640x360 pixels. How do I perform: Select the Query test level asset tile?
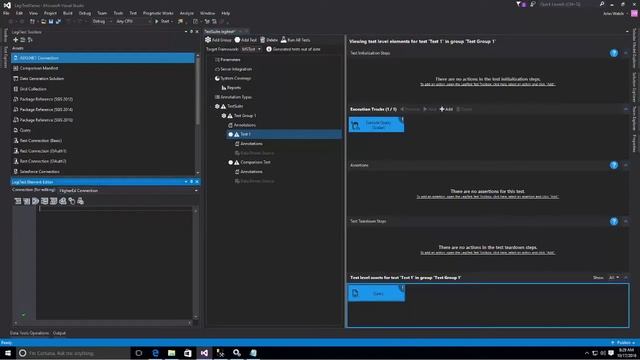pyautogui.click(x=376, y=293)
